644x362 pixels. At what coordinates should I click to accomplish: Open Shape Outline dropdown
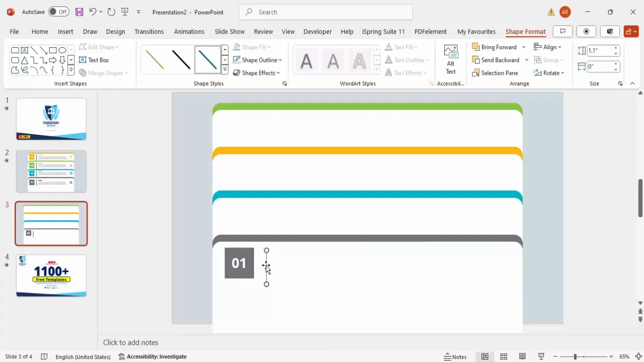(x=257, y=60)
